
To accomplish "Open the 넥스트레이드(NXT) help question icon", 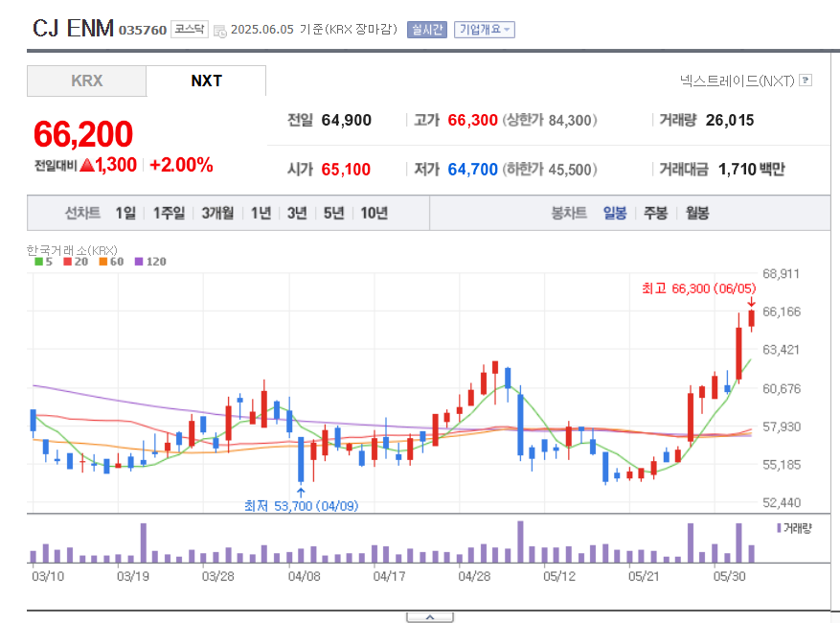I will point(806,81).
